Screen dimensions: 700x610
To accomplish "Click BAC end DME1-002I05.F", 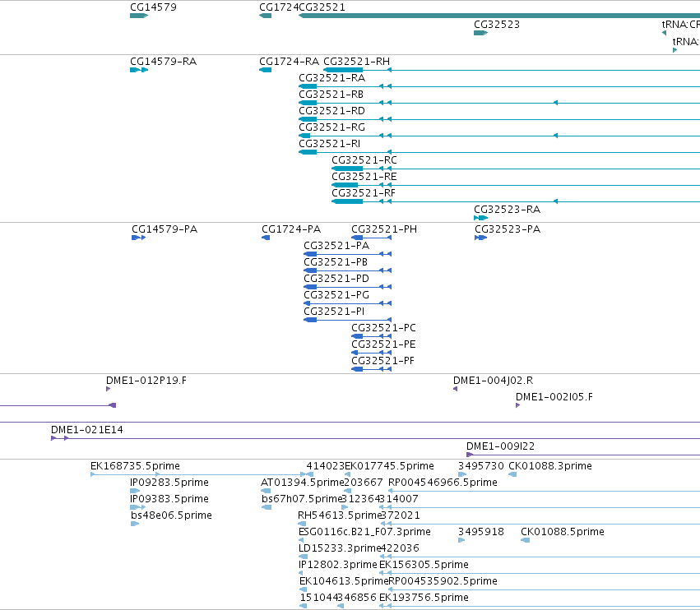I will click(x=554, y=397).
